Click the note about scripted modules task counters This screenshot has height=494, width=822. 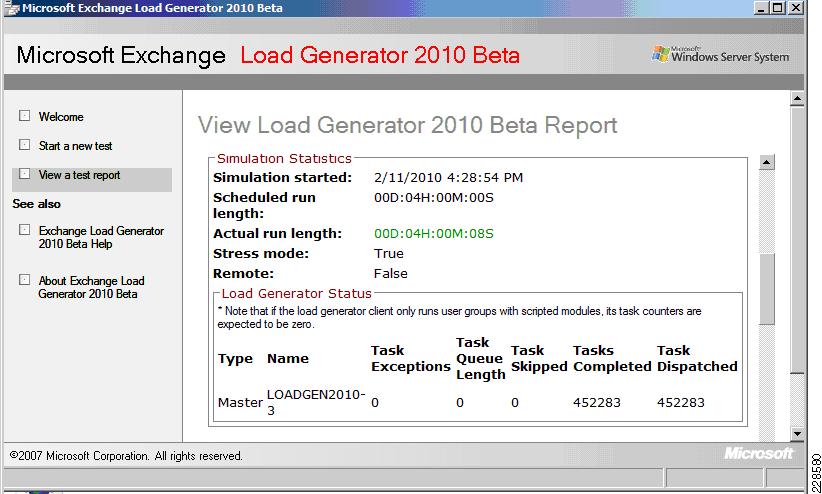coord(459,318)
